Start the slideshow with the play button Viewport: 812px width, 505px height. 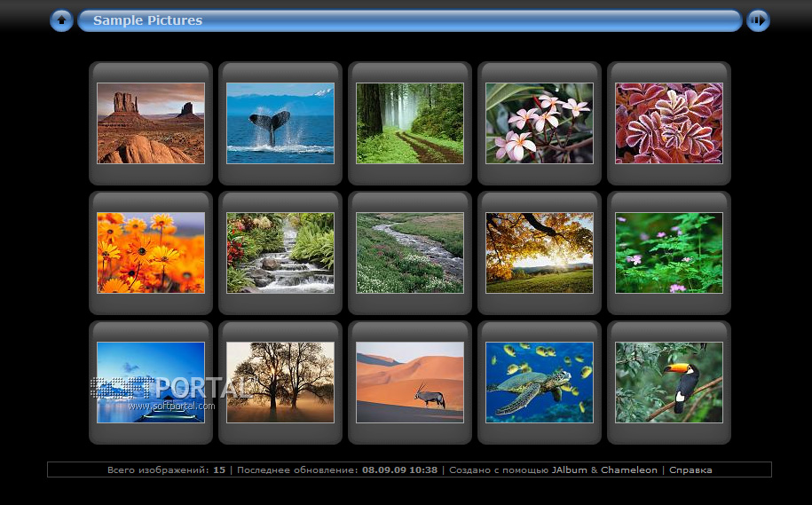pyautogui.click(x=758, y=20)
